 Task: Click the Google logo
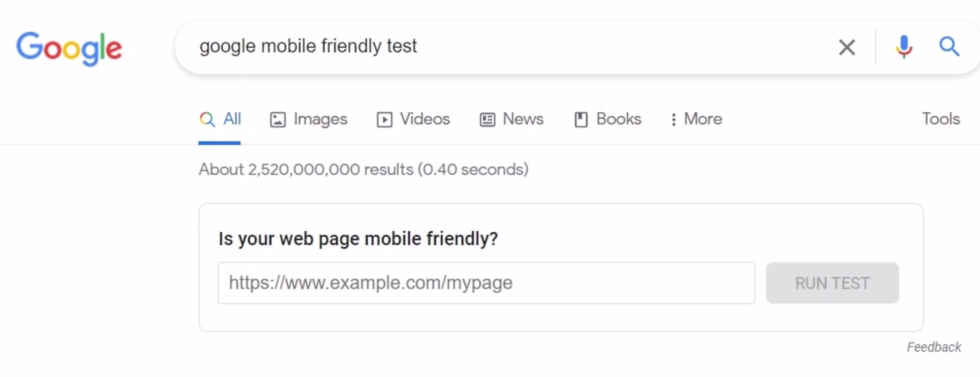pos(70,47)
